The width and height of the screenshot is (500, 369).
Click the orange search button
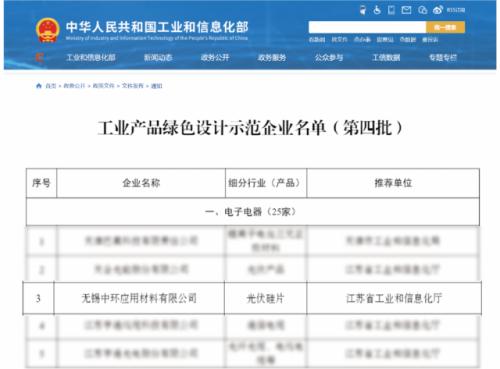pyautogui.click(x=445, y=27)
